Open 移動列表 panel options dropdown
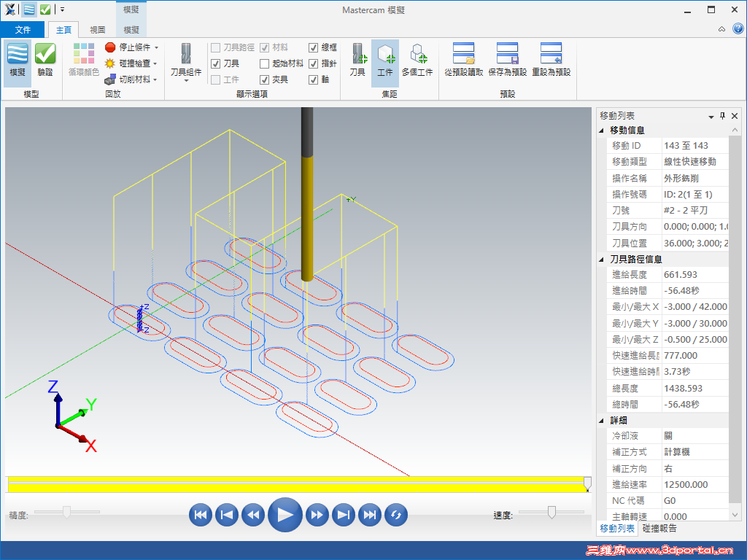 (x=711, y=116)
